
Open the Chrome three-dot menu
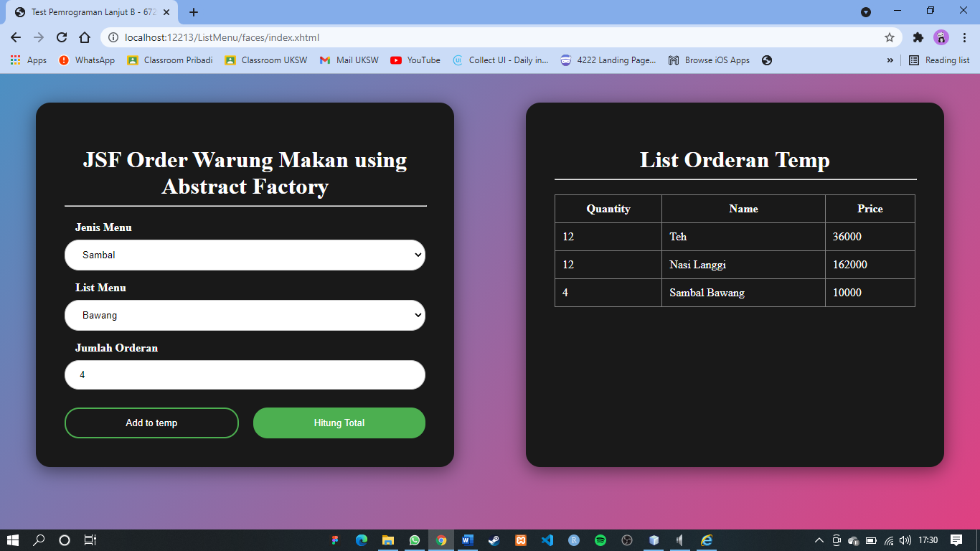964,37
